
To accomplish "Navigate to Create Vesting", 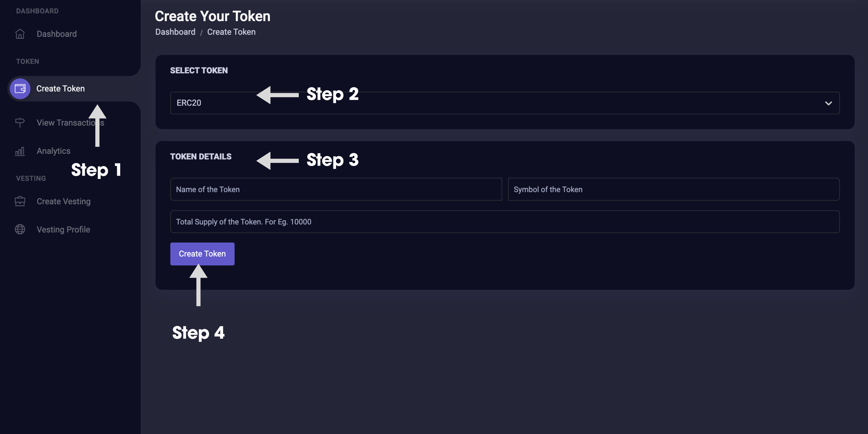I will pos(63,202).
